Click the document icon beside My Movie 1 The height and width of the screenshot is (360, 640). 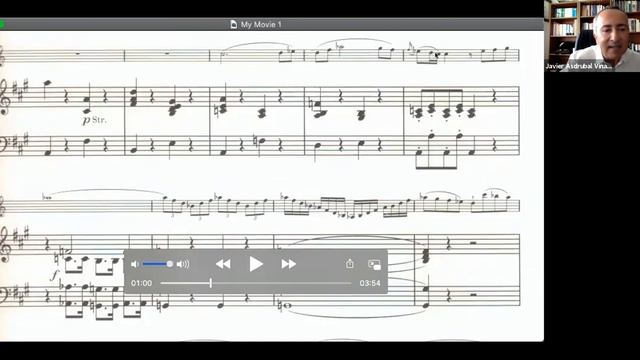(x=233, y=24)
